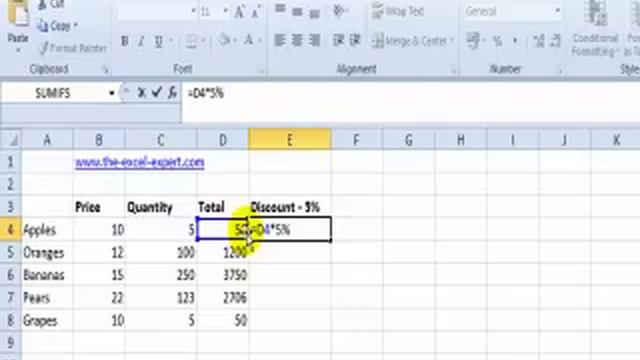Toggle Align Text Right
Screen dimensions: 640x360
point(314,40)
